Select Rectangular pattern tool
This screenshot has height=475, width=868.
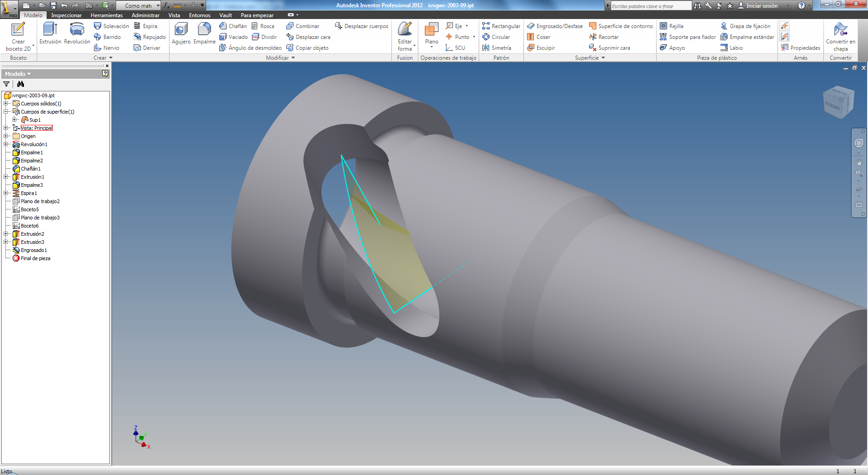coord(501,26)
